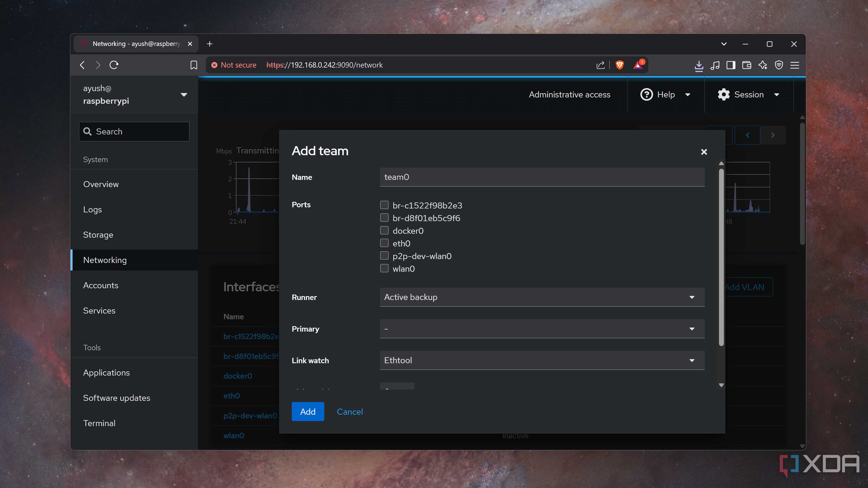Check the br-c1522f98b2e3 port
Image resolution: width=868 pixels, height=488 pixels.
tap(384, 205)
